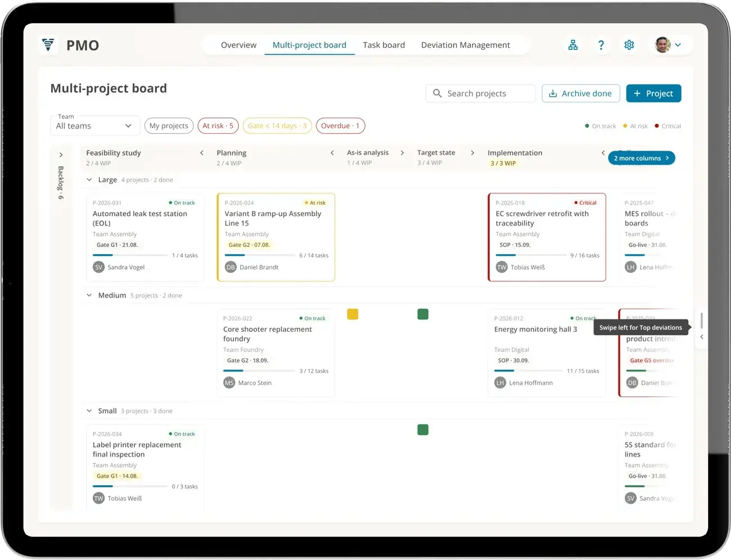Click the DB avatar on Variant B ramp-up card
The width and height of the screenshot is (731, 560).
[231, 267]
